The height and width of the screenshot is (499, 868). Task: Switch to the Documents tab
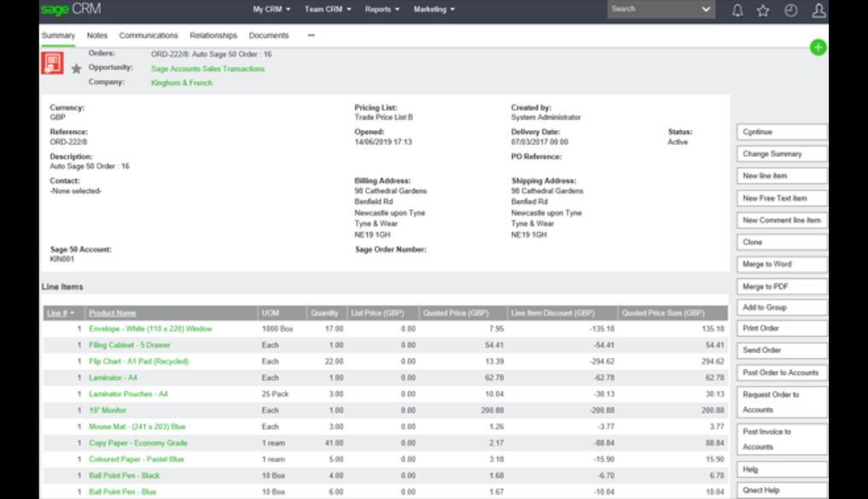click(x=269, y=36)
